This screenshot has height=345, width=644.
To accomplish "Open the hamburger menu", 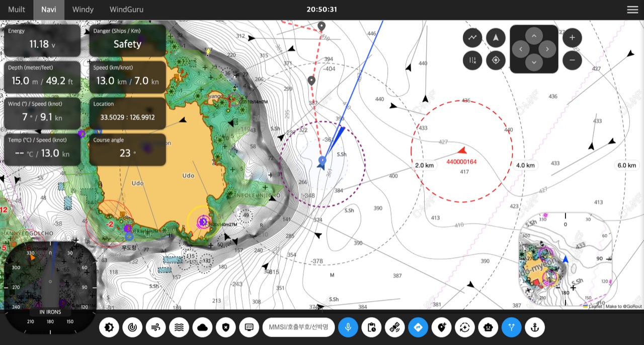I will (632, 10).
